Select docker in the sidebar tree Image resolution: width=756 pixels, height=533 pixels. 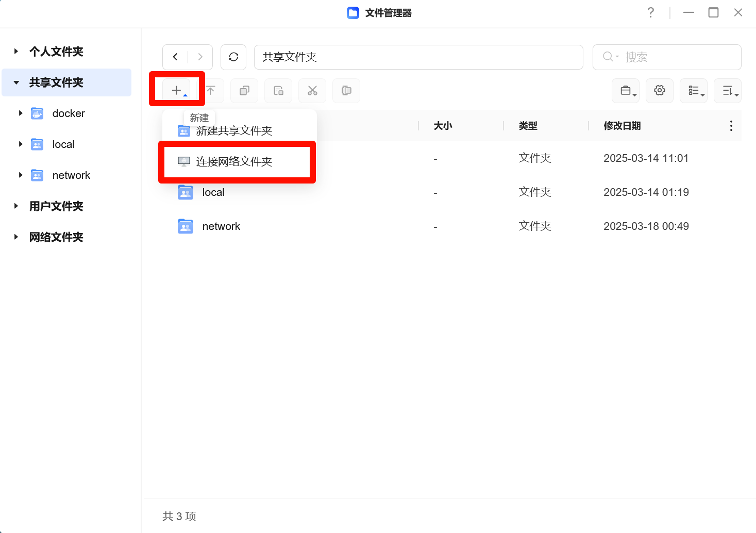click(69, 113)
